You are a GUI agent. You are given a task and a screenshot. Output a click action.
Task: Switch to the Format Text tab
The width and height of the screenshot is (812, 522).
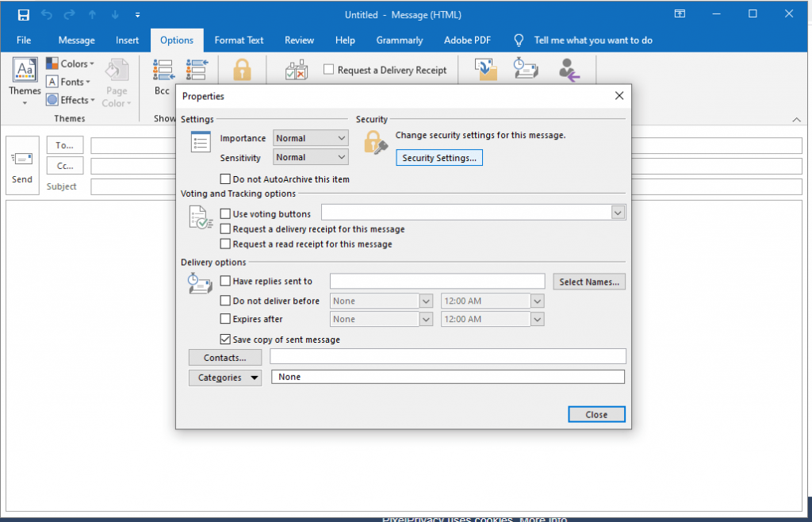(239, 40)
